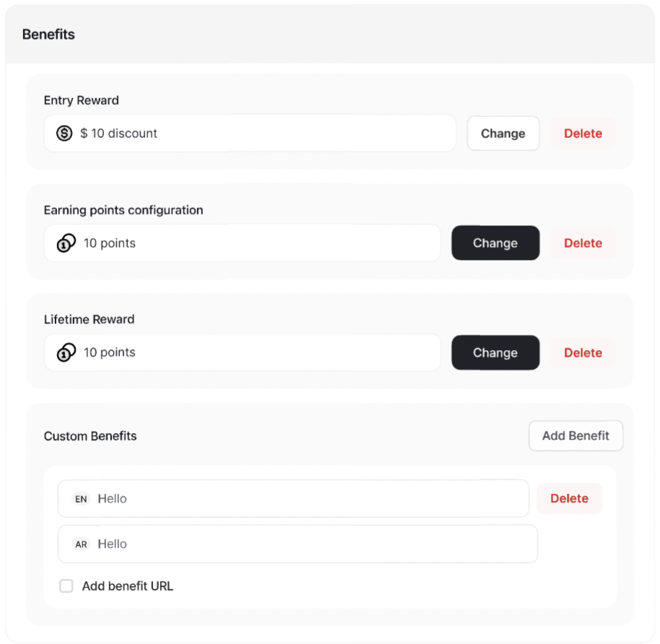Select the coin icon in Lifetime Reward field
This screenshot has height=644, width=660.
[64, 352]
